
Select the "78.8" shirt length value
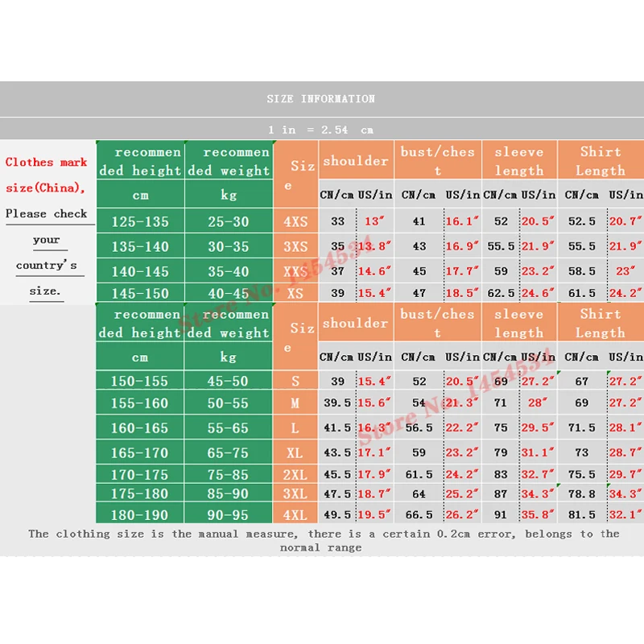click(x=581, y=493)
